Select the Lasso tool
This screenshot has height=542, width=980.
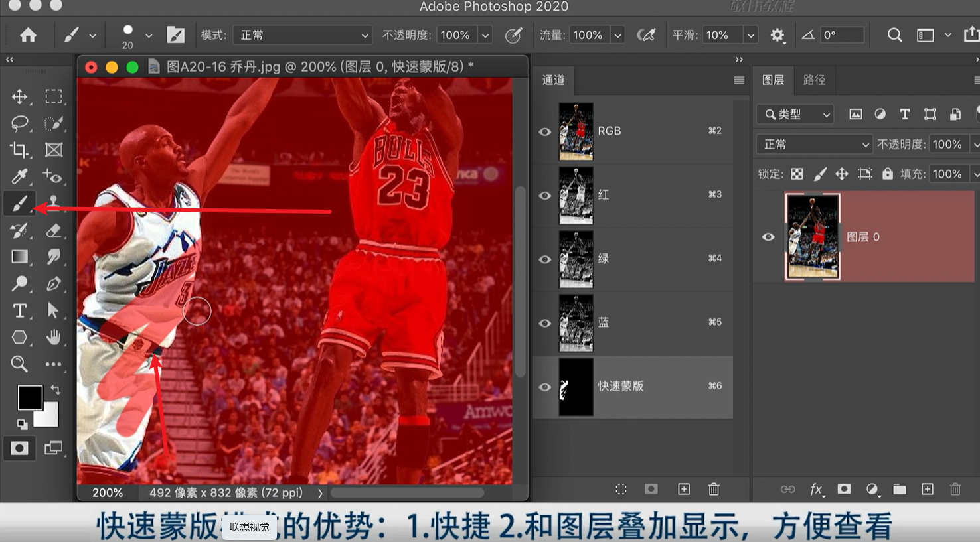[19, 123]
